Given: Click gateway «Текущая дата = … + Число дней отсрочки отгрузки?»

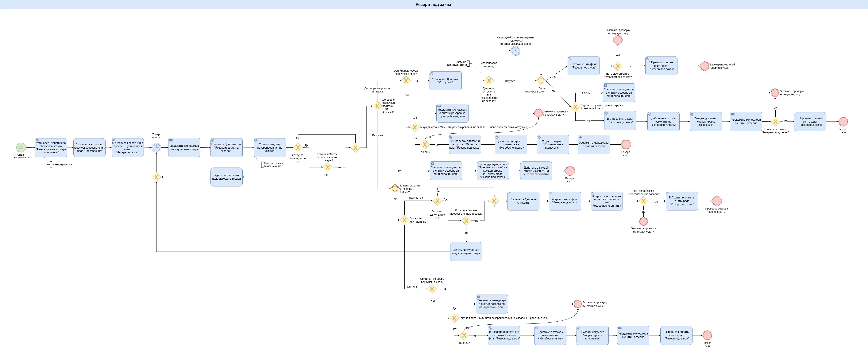Looking at the screenshot, I should point(415,127).
